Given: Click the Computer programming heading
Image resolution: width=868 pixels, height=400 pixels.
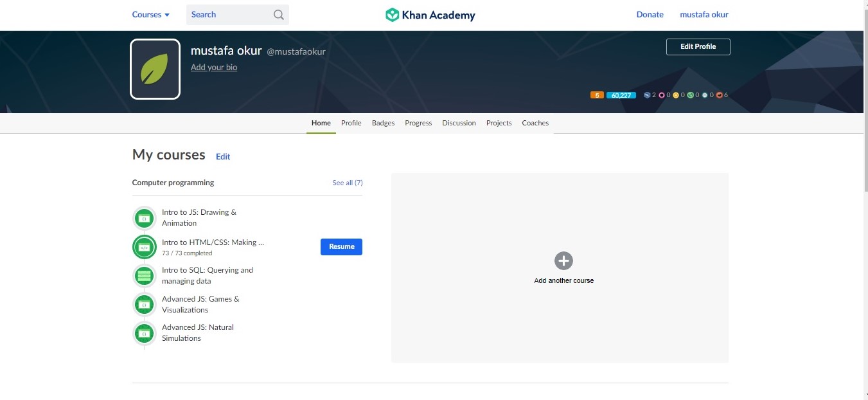Looking at the screenshot, I should 173,183.
